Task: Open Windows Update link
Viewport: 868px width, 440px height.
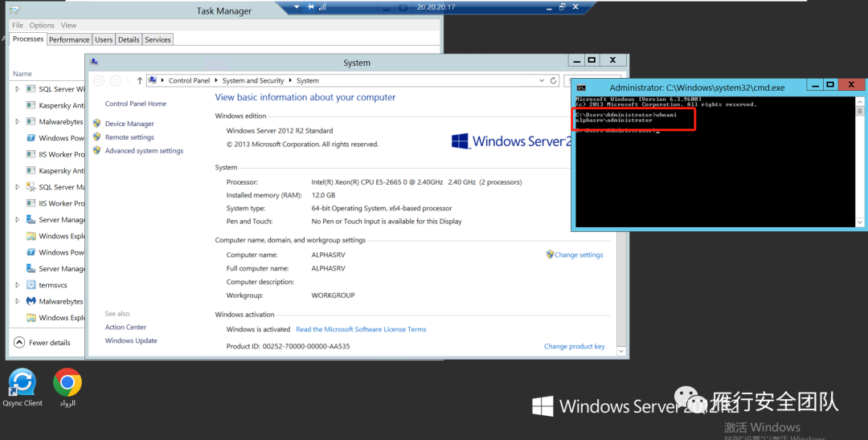Action: coord(131,340)
